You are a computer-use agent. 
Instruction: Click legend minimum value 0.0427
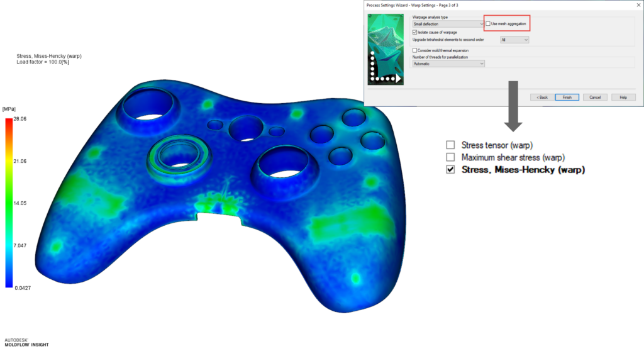tap(23, 288)
